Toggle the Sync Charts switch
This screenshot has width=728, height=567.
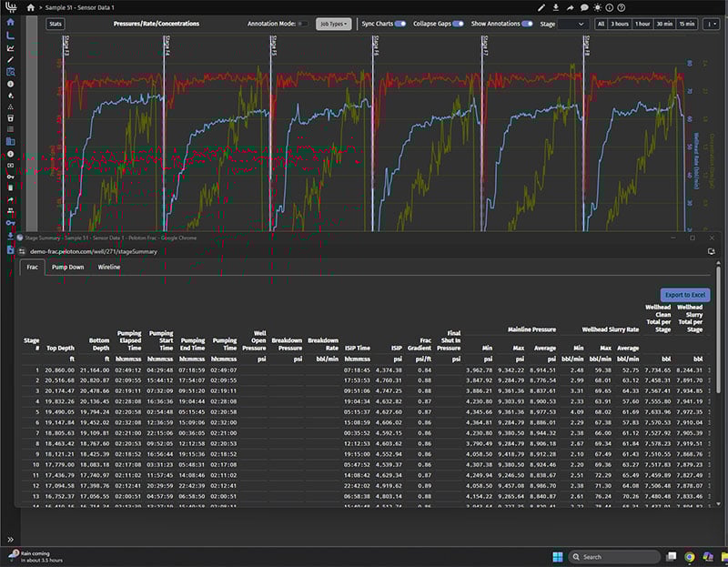pyautogui.click(x=399, y=24)
